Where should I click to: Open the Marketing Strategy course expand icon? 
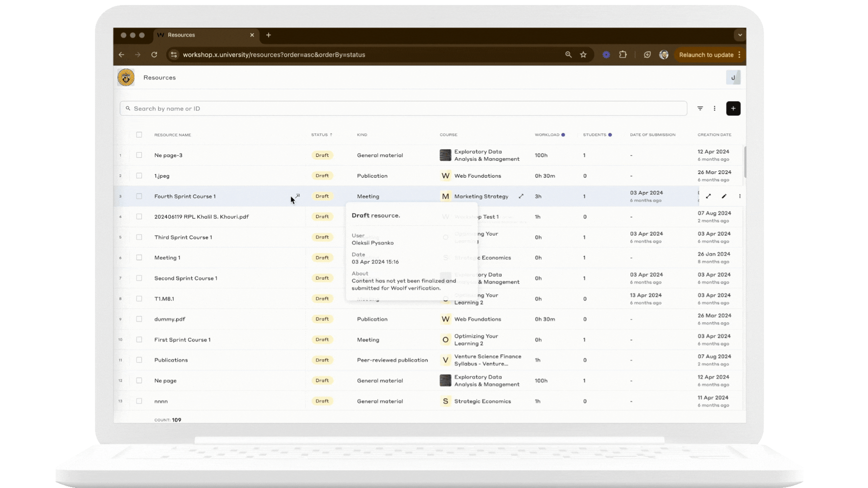click(x=521, y=196)
